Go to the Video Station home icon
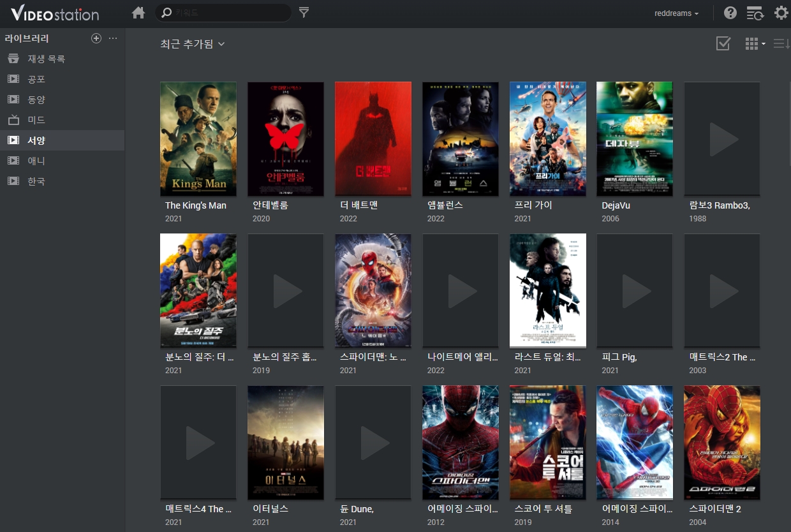The height and width of the screenshot is (532, 791). pyautogui.click(x=138, y=13)
